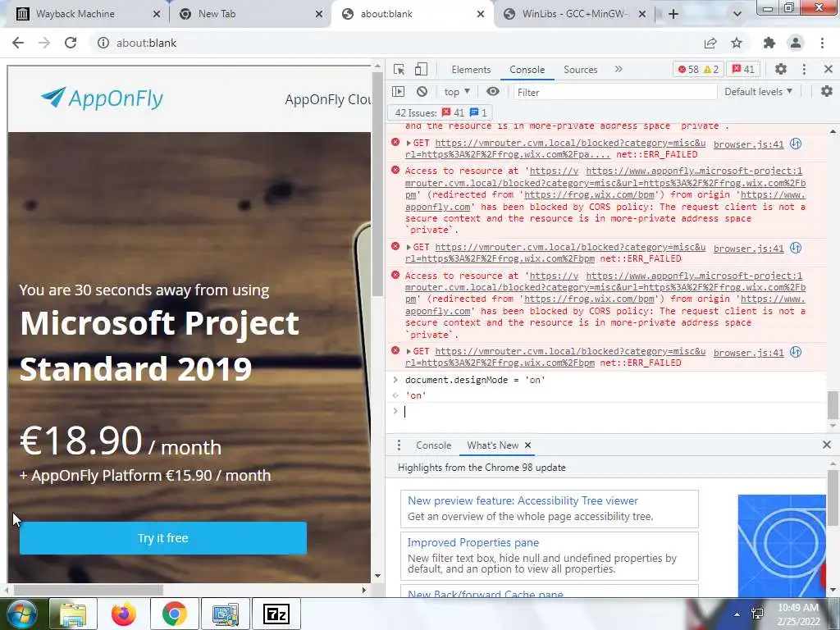This screenshot has width=840, height=630.
Task: Bookmark this page with the star icon
Action: point(737,43)
